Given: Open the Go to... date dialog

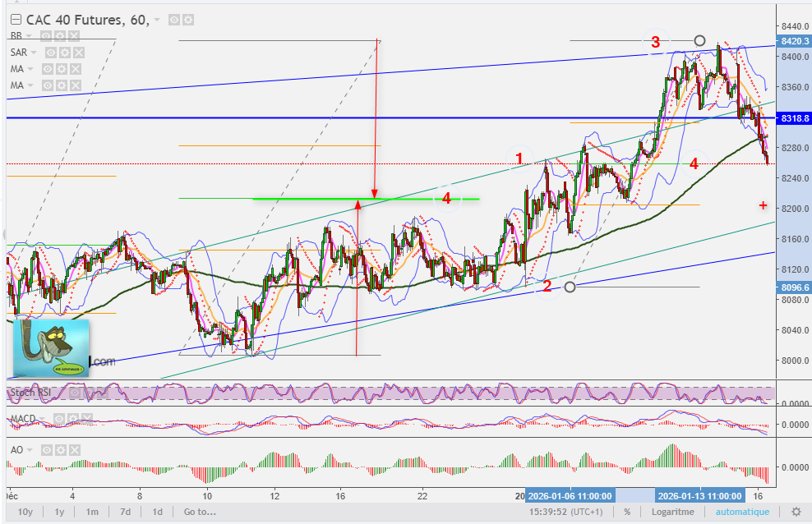Looking at the screenshot, I should click(x=200, y=512).
